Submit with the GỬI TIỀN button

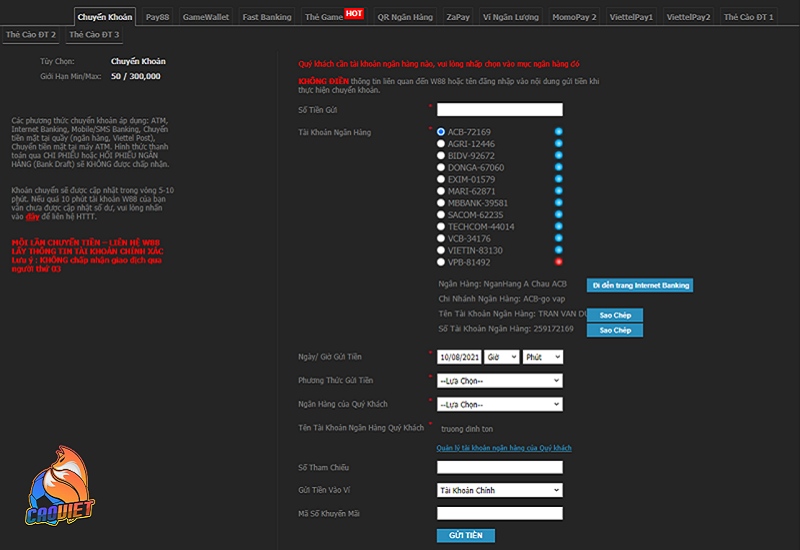(466, 535)
